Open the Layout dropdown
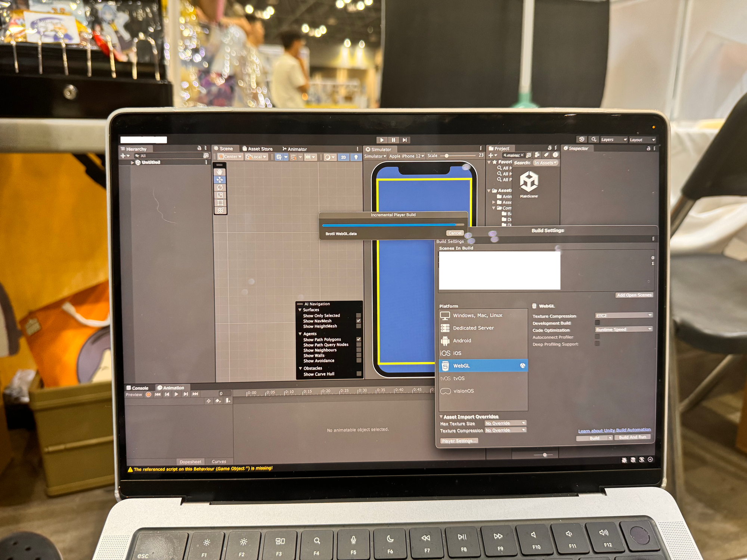The width and height of the screenshot is (747, 560). click(x=642, y=140)
